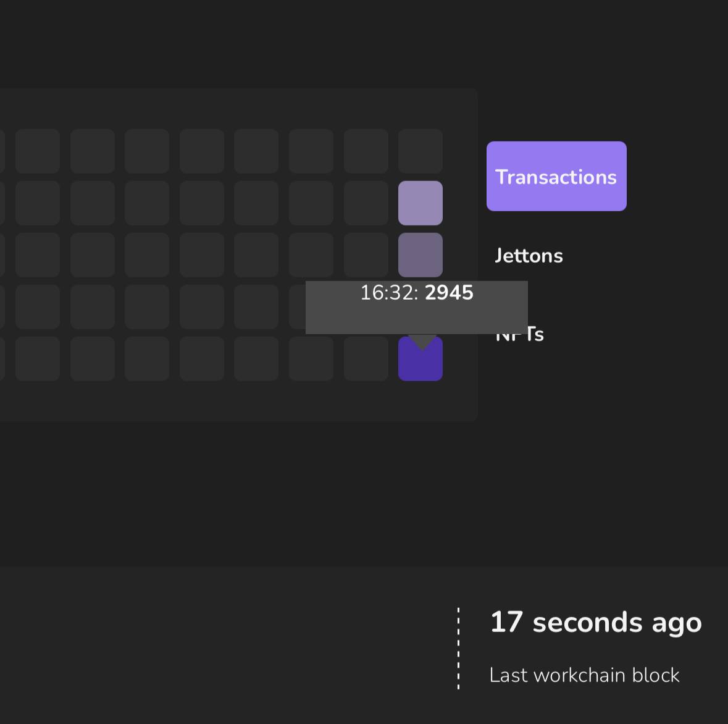Select the deep violet heatmap cell
Screen dimensions: 728x724
pos(420,366)
